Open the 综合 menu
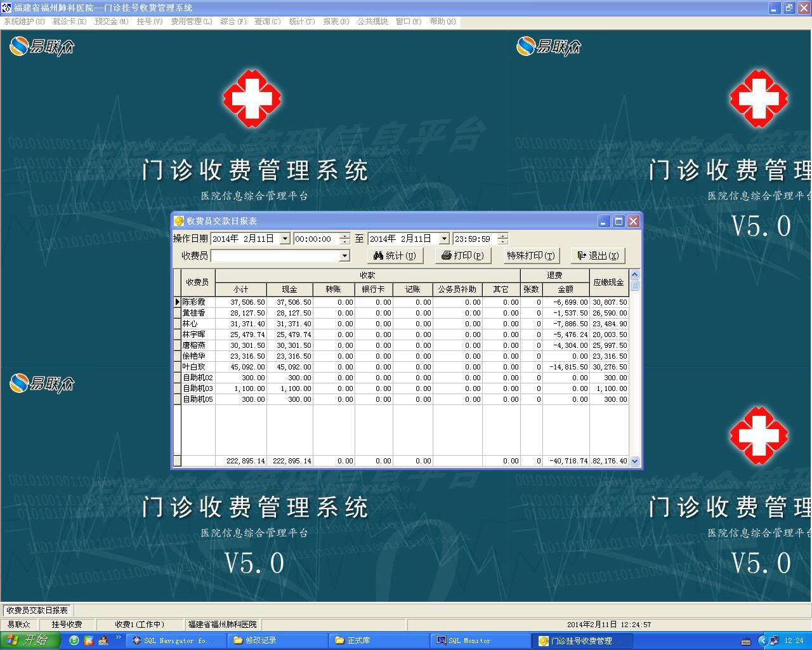Viewport: 812px width, 650px height. [233, 22]
